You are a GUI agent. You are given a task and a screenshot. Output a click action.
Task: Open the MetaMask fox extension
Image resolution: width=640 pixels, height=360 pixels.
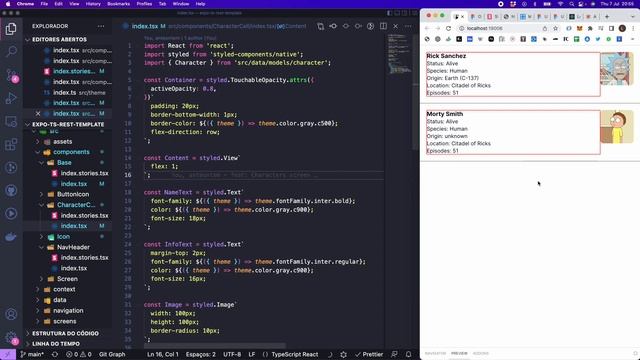580,29
